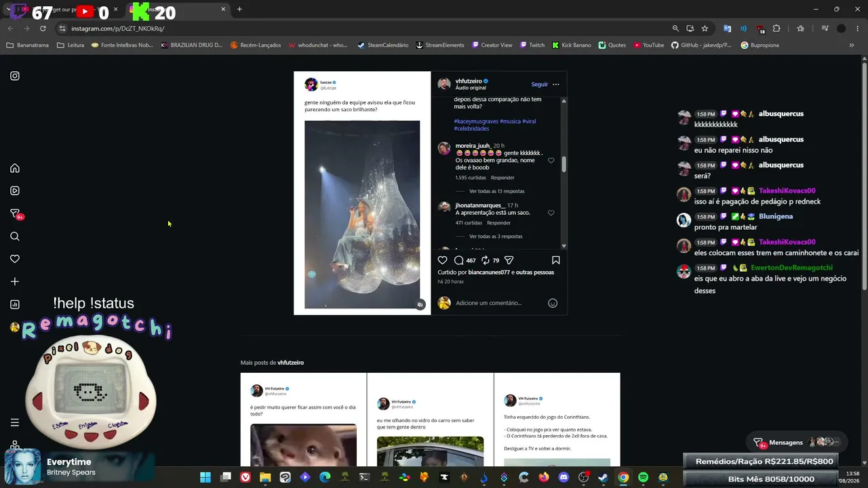Open Firefox from the taskbar
The image size is (868, 488).
pyautogui.click(x=544, y=477)
